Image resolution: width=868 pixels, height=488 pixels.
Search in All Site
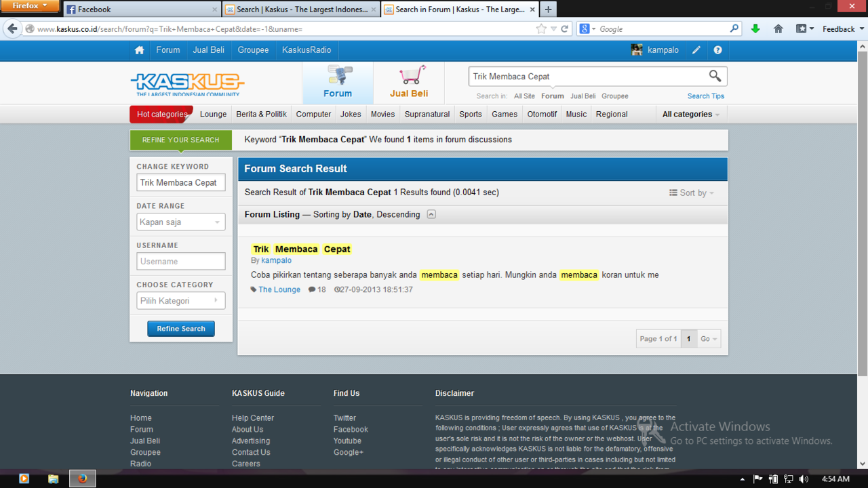tap(524, 96)
